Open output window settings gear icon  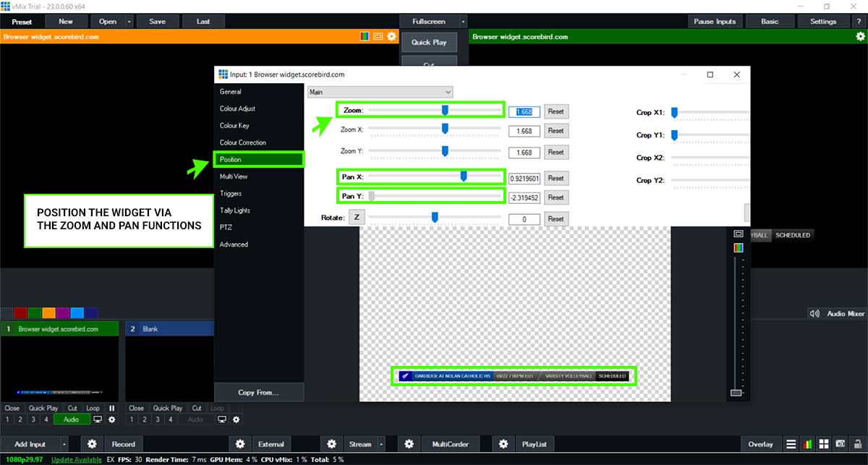tap(860, 36)
